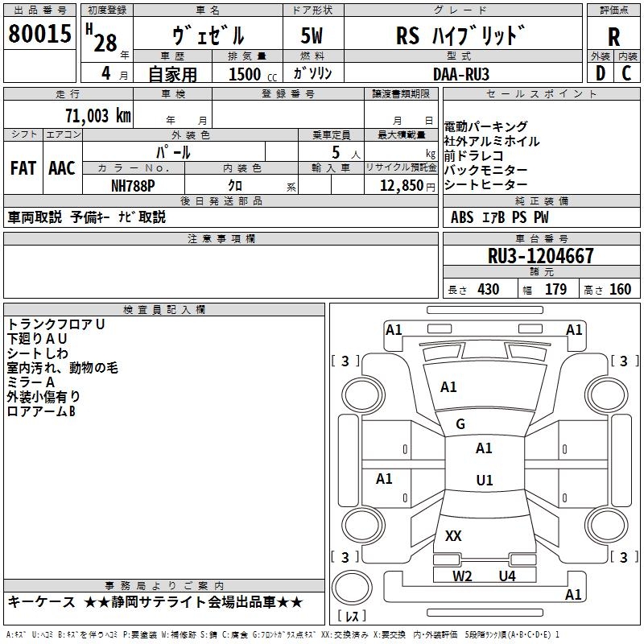The height and width of the screenshot is (644, 644).
Task: Click the width value 179
Action: coord(555,290)
